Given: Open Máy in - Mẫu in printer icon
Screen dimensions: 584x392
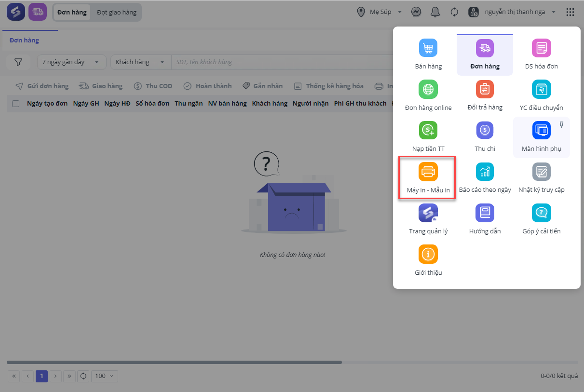Looking at the screenshot, I should pos(428,171).
